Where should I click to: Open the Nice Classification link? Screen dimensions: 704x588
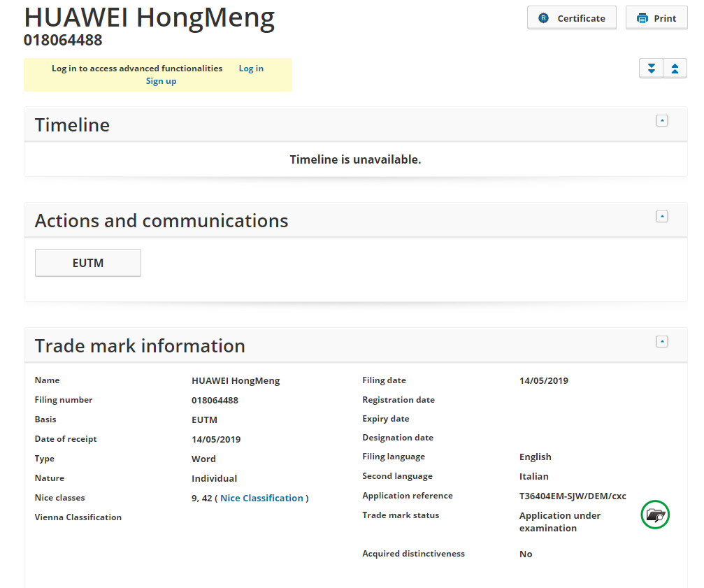[x=261, y=499]
